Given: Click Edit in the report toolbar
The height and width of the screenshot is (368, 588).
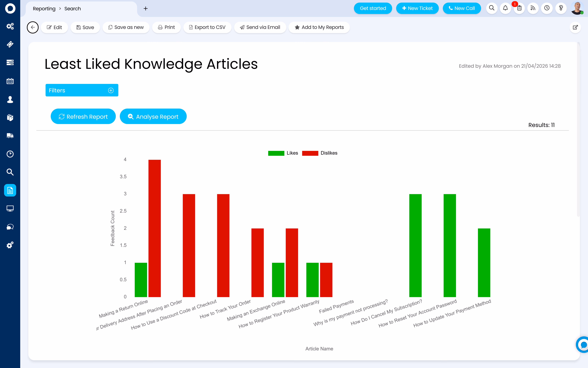Looking at the screenshot, I should click(x=54, y=27).
